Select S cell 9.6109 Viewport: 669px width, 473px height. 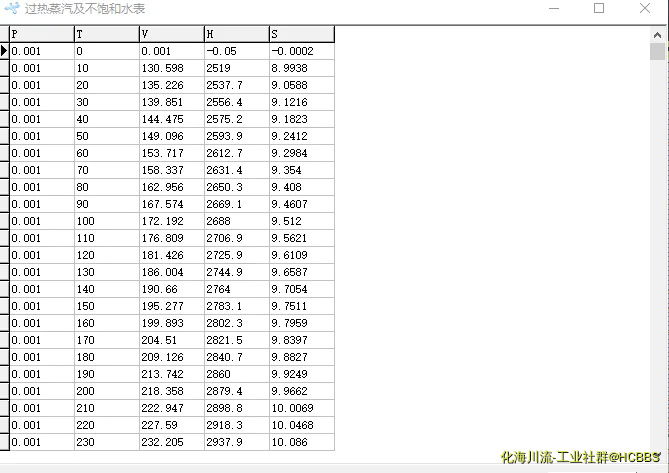click(x=302, y=255)
